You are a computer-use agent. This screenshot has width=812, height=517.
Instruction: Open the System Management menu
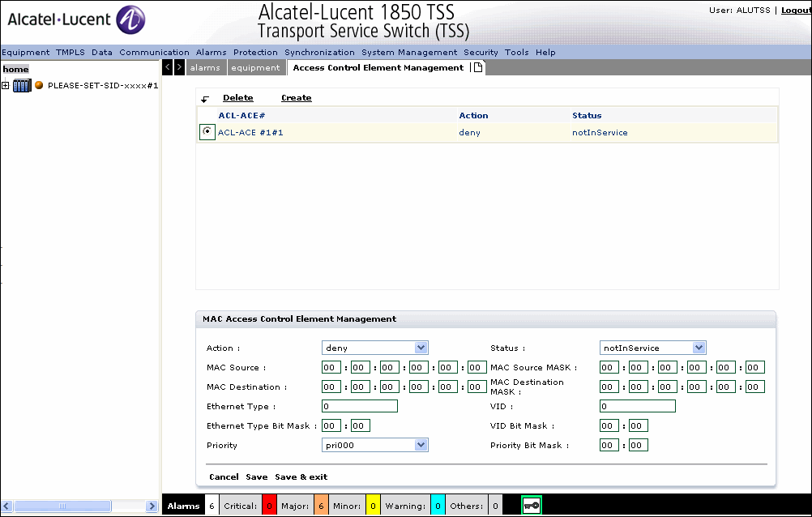tap(409, 53)
